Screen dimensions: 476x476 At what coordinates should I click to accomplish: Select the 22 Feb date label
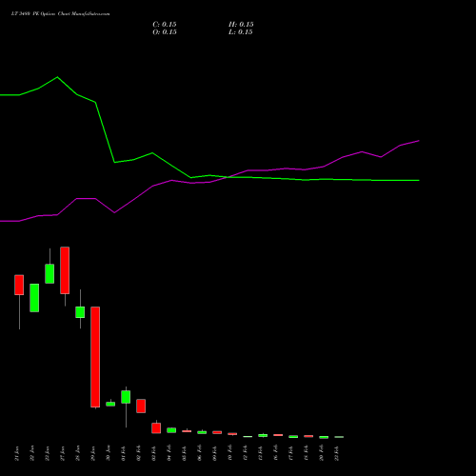click(337, 453)
